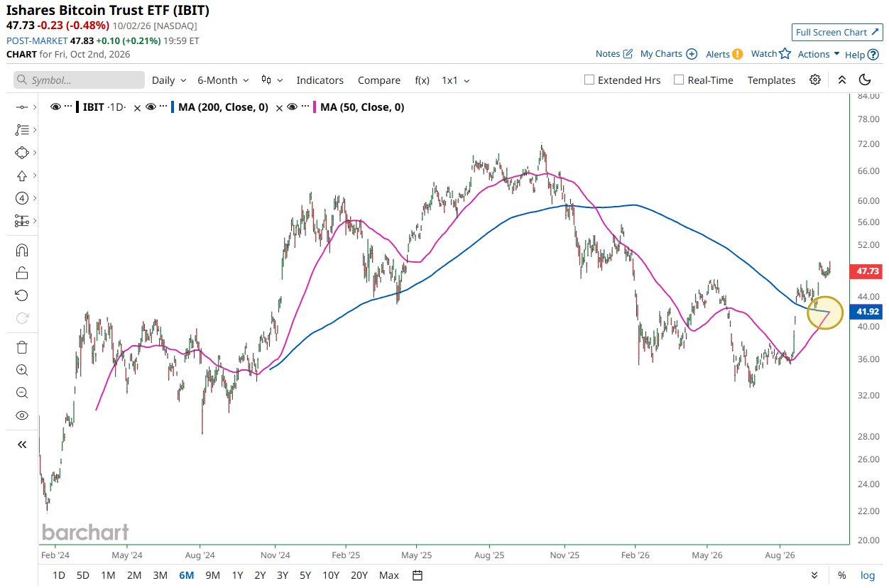This screenshot has width=889, height=588.
Task: Click the lock drawings icon
Action: pyautogui.click(x=21, y=273)
